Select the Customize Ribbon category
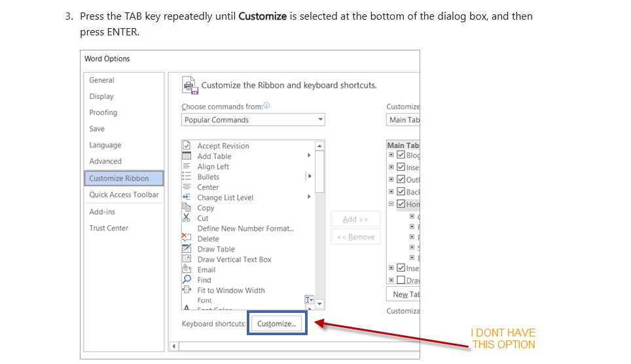 click(124, 178)
